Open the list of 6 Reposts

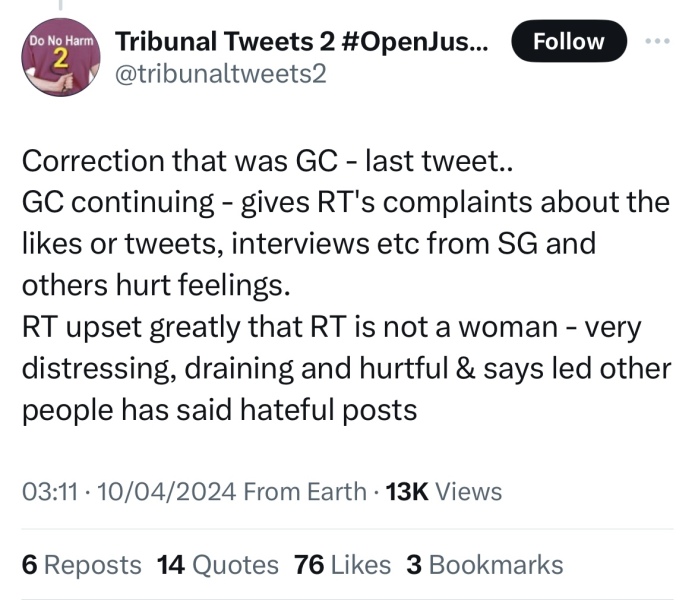point(81,564)
